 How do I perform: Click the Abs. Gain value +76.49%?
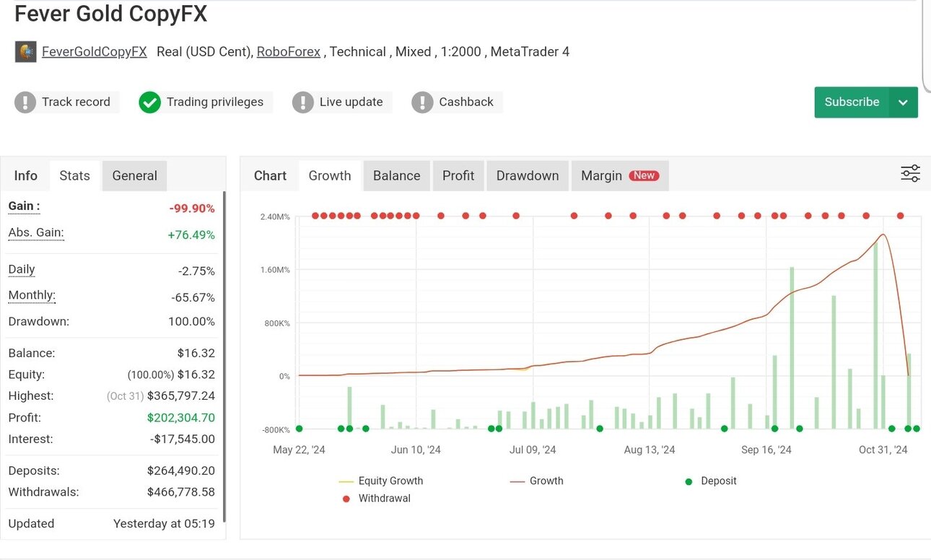191,235
